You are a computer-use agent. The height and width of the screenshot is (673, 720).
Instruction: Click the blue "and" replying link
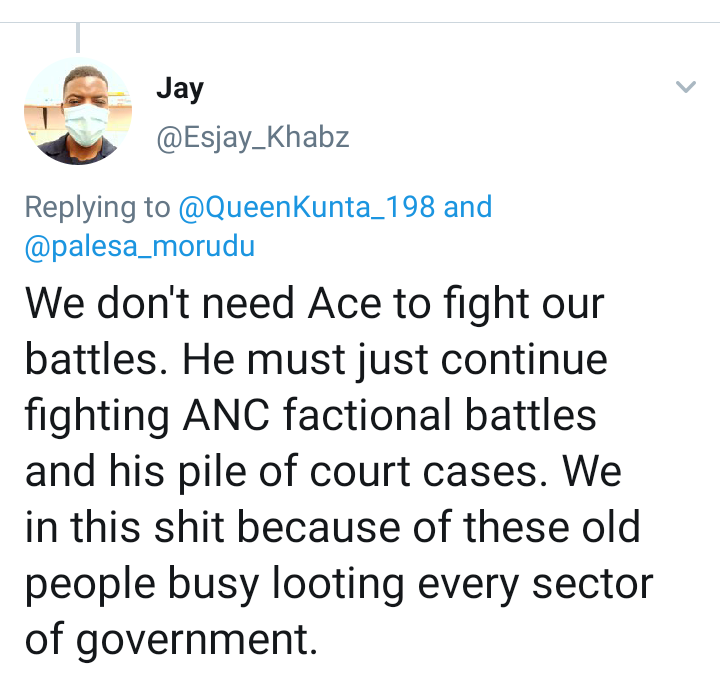(468, 207)
